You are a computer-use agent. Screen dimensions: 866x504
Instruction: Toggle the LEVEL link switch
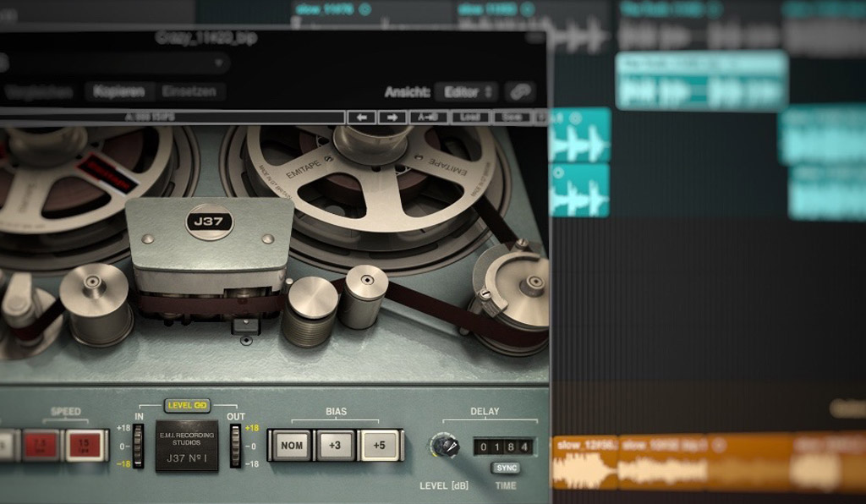pos(187,405)
